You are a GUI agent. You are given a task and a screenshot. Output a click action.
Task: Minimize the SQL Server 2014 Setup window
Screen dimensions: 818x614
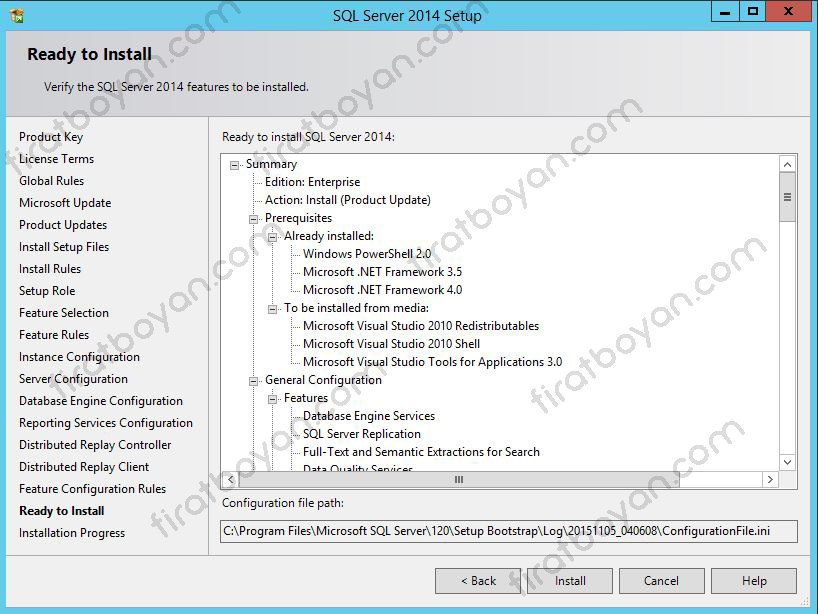pyautogui.click(x=725, y=11)
